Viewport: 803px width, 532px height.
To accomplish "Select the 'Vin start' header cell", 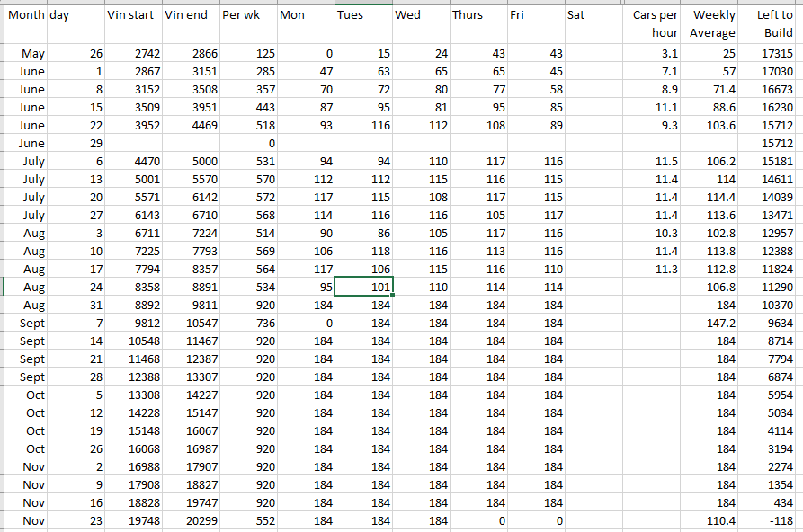I will point(133,16).
